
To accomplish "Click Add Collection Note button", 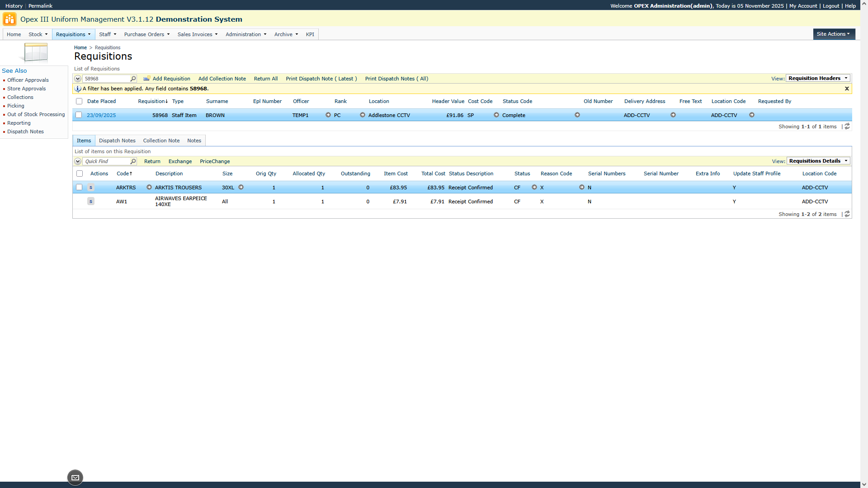I will point(222,79).
